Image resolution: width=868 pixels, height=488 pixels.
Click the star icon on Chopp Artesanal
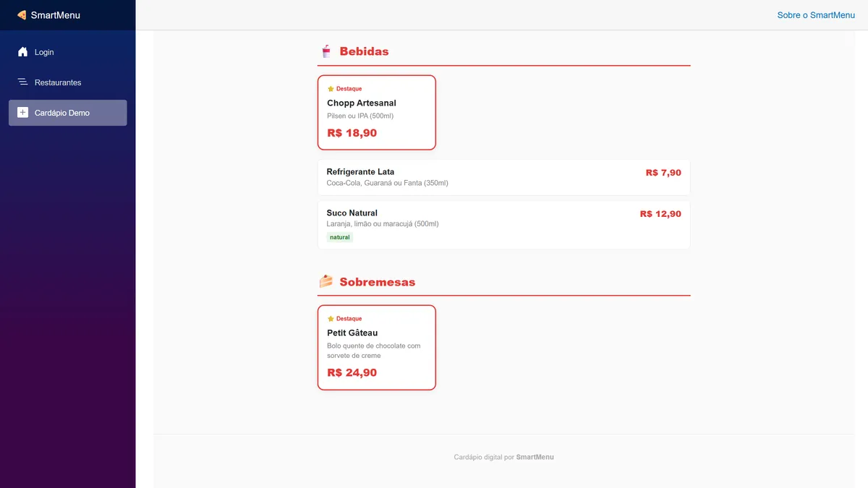click(x=331, y=89)
